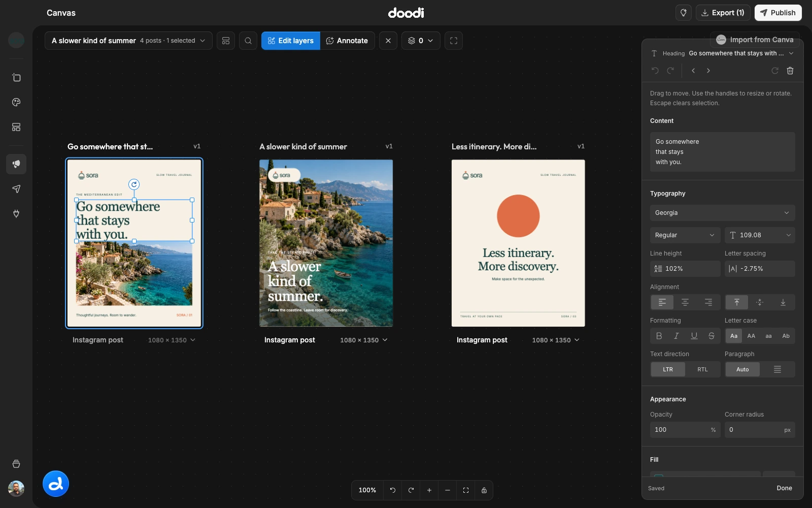Click the user avatar in the sidebar
The image size is (812, 508).
(x=16, y=489)
